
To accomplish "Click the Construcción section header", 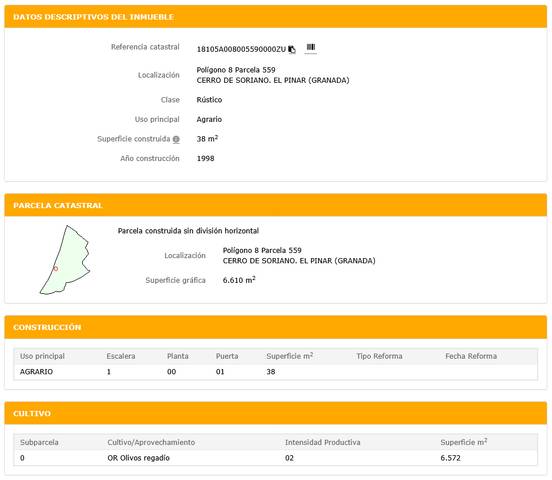I will click(x=276, y=327).
